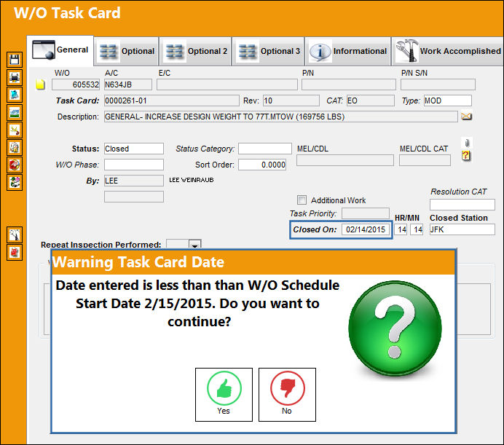Image resolution: width=504 pixels, height=445 pixels.
Task: Click the paperclip attachment icon
Action: coord(467,143)
